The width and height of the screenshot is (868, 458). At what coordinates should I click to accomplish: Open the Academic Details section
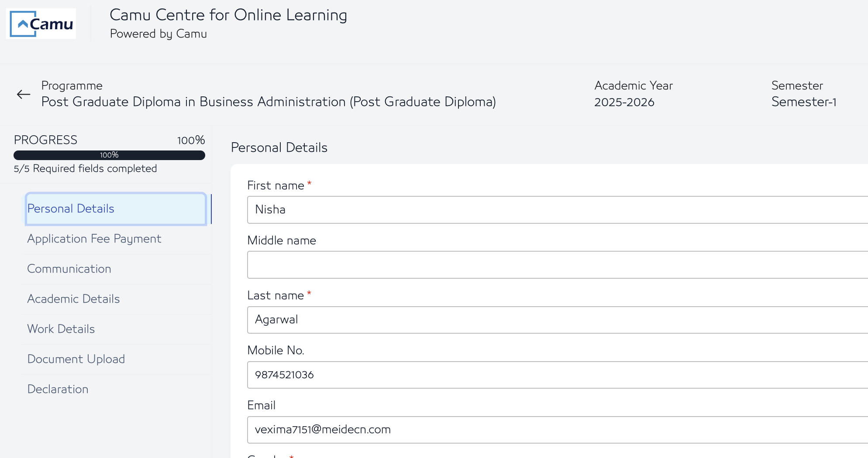(73, 299)
